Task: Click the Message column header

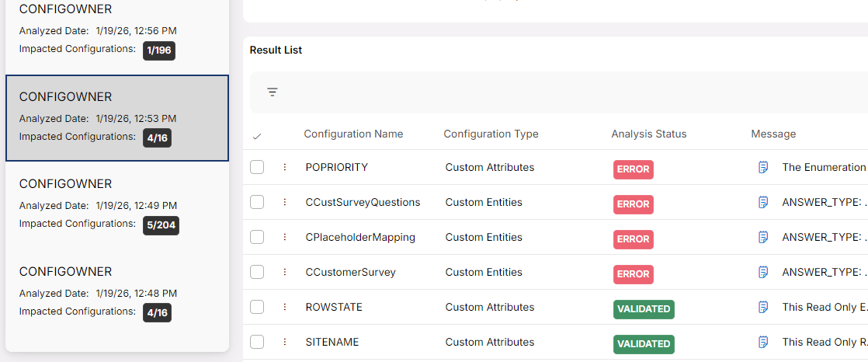Action: pyautogui.click(x=773, y=134)
